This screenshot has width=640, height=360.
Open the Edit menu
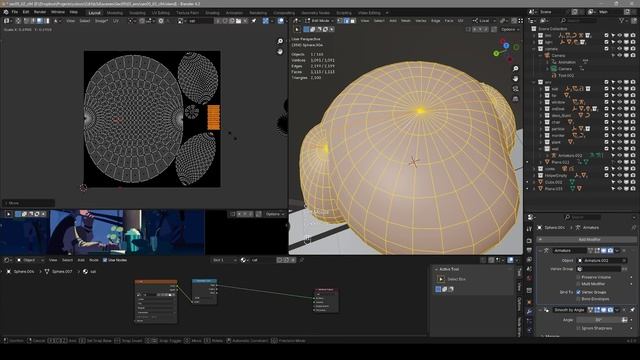26,12
